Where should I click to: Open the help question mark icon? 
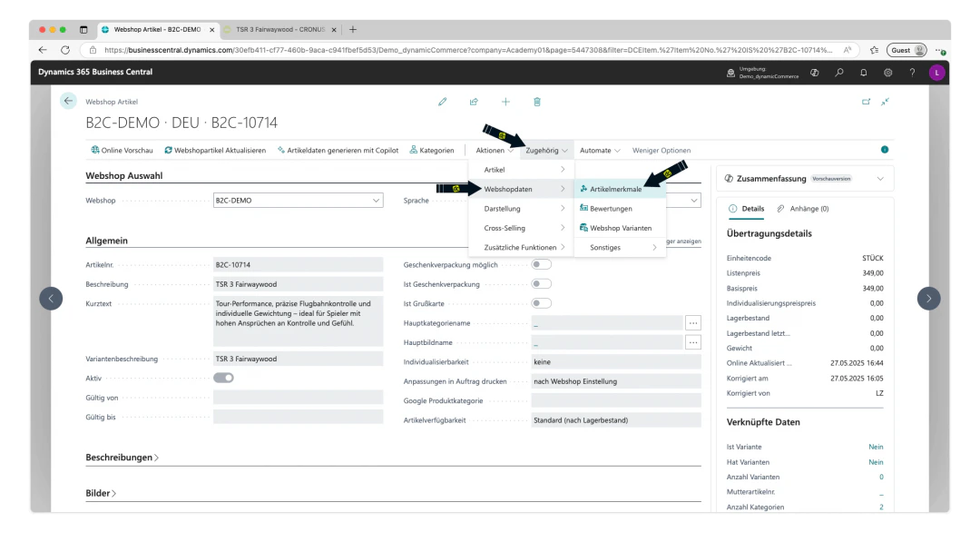913,73
